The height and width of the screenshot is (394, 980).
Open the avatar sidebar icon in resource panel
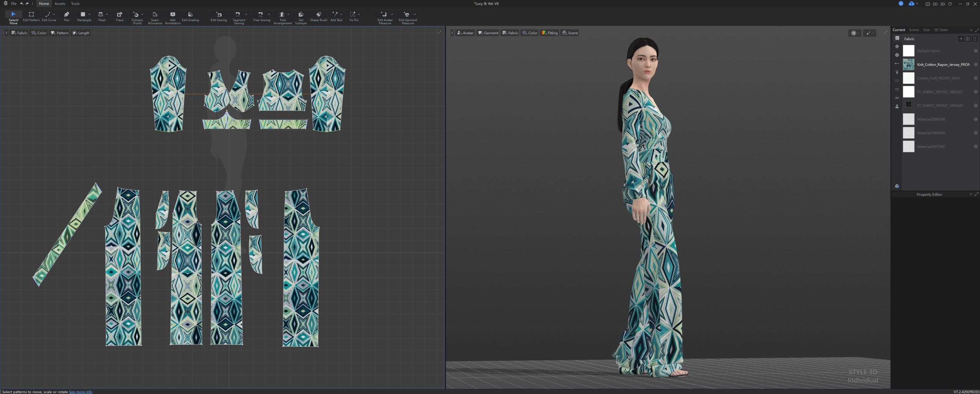[x=897, y=106]
